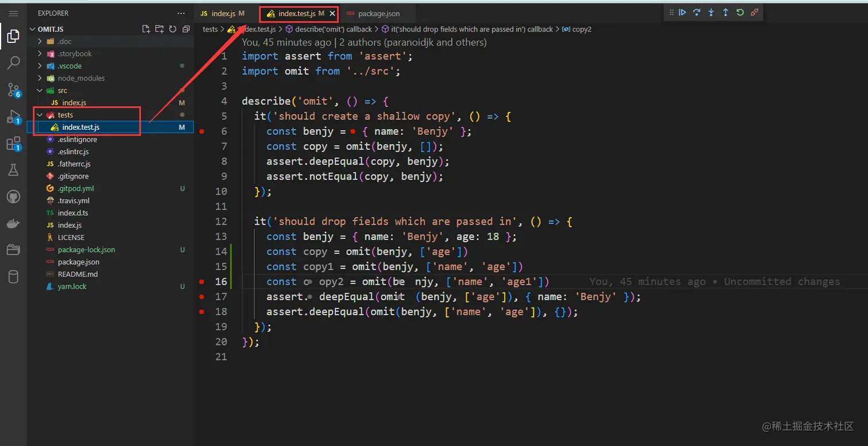Toggle inline breakpoint before { name: 'Benjy' }
Screen dimensions: 868x446
353,131
